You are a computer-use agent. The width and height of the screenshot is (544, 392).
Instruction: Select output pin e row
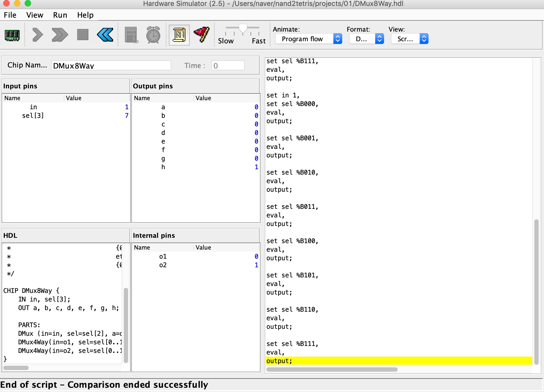[196, 141]
